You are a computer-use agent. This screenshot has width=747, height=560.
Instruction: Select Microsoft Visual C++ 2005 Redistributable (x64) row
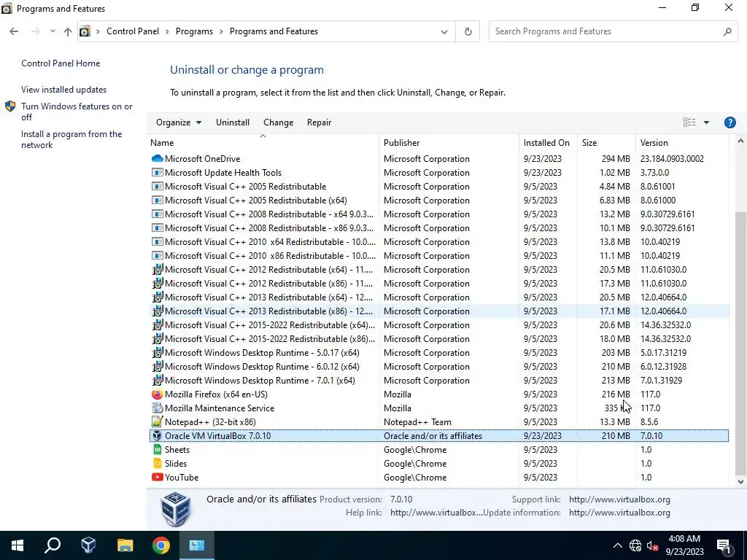tap(438, 201)
